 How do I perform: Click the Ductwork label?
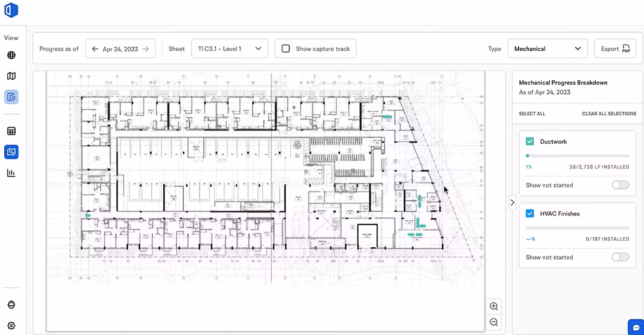[x=553, y=142]
